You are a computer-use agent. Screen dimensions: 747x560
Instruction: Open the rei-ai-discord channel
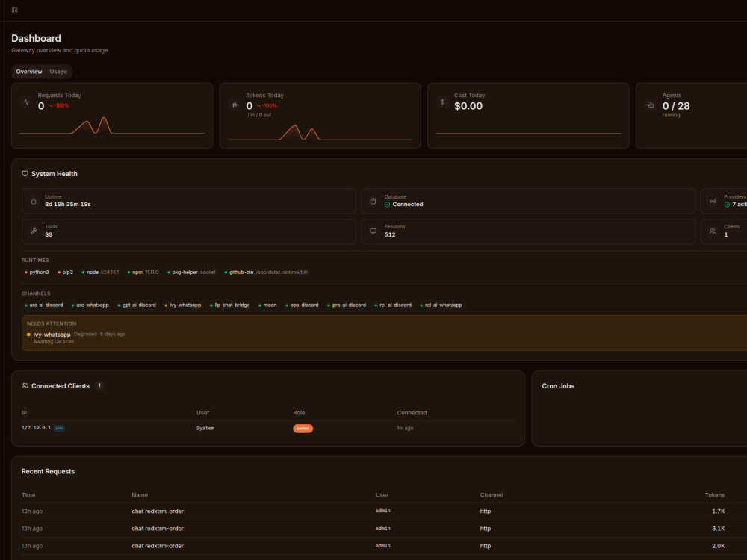click(393, 305)
